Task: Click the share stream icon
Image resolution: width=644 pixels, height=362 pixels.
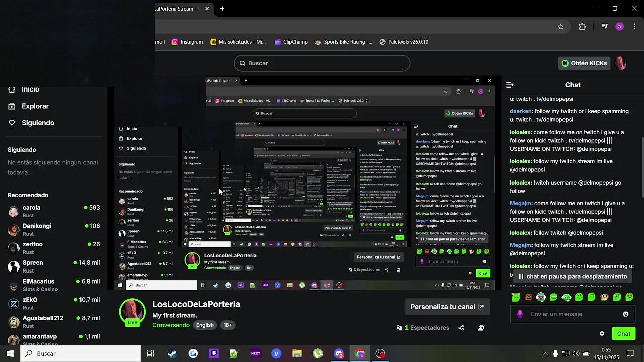Action: point(461,328)
